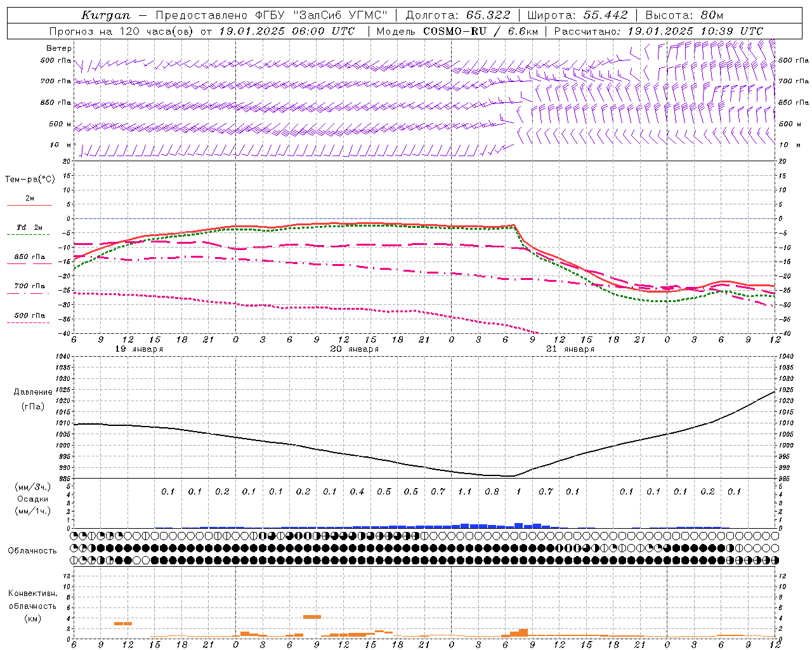
Task: Click the "Облачность" cloudiness label
Action: click(x=32, y=550)
